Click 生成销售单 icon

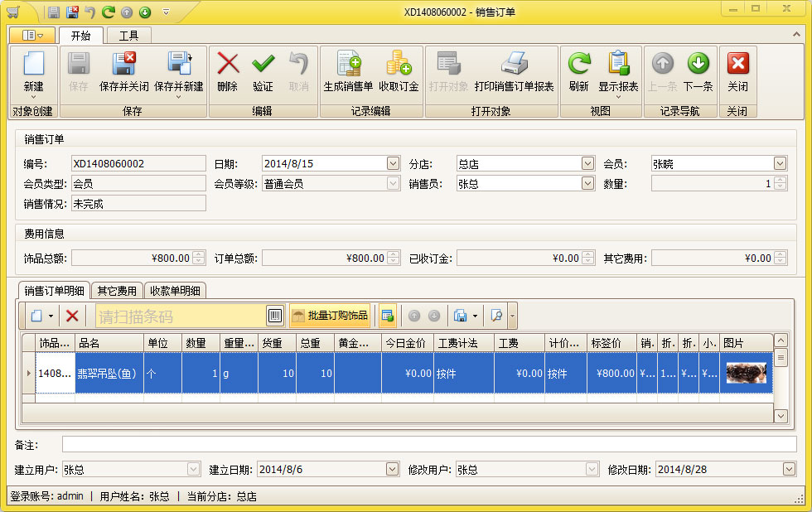point(348,64)
